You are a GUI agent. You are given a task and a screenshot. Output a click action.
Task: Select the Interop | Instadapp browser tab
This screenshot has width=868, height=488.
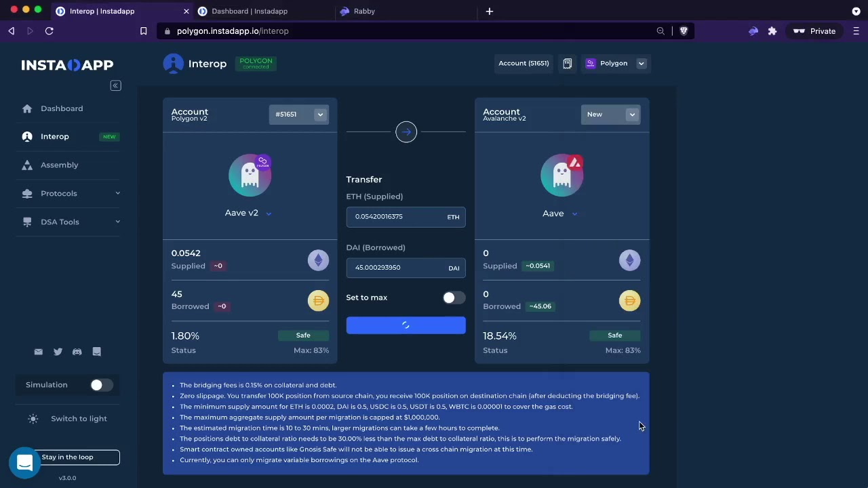point(122,12)
